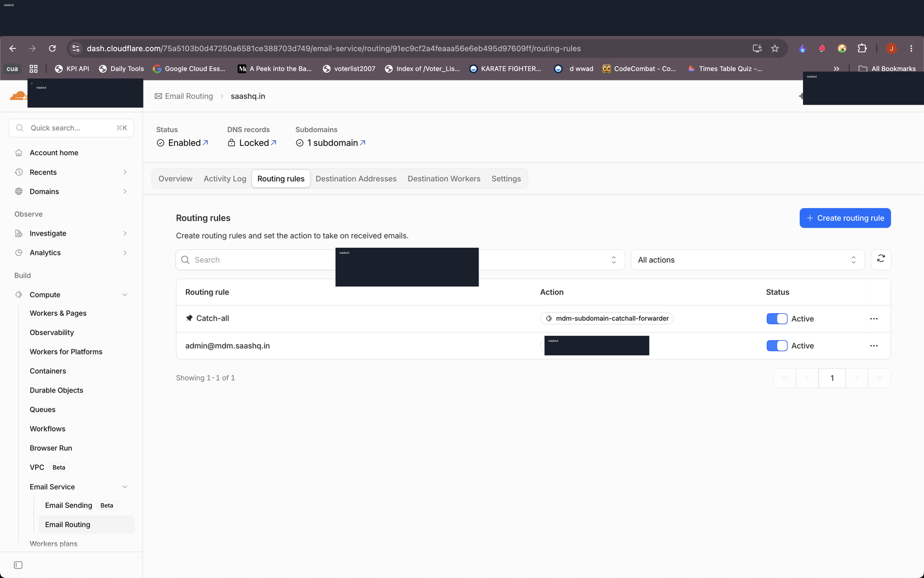Open the Chrome three-dot menu
The width and height of the screenshot is (924, 578).
(x=911, y=48)
